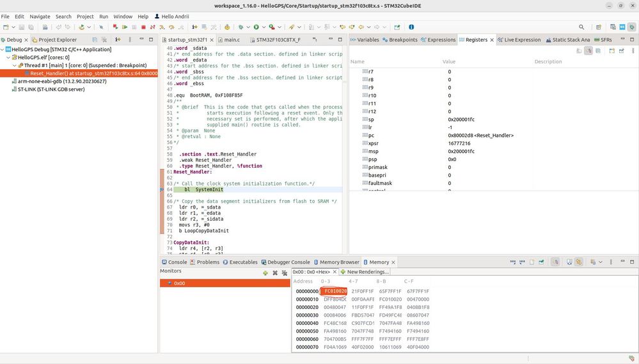
Task: Select the 0x00 memory monitor entry
Action: (x=179, y=283)
